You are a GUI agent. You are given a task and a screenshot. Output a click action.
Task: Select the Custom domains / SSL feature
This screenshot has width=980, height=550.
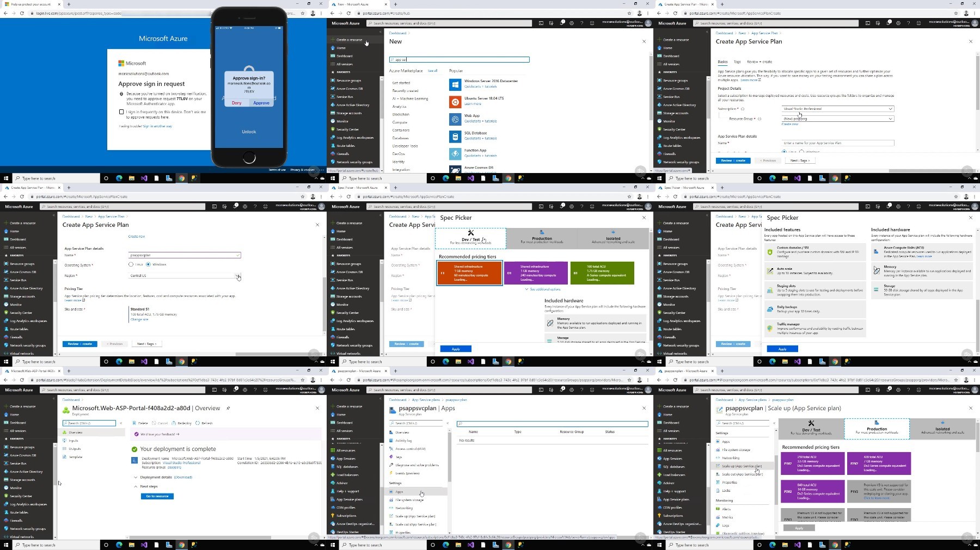(815, 252)
